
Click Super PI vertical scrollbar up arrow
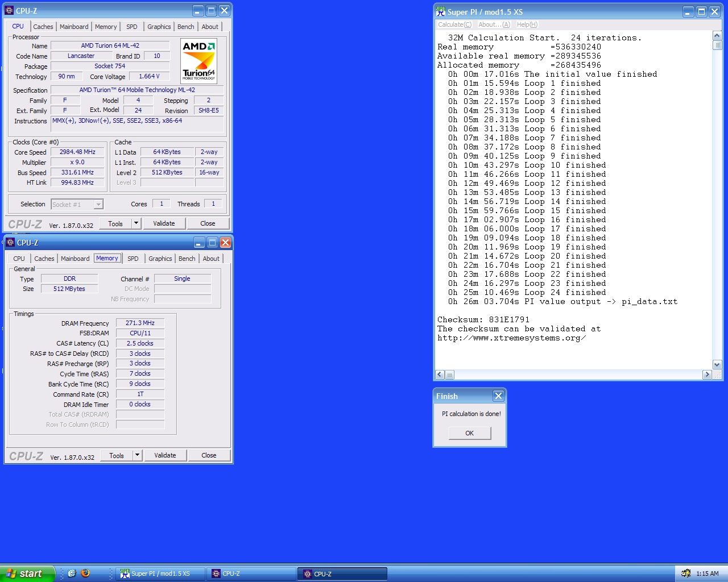[x=717, y=36]
